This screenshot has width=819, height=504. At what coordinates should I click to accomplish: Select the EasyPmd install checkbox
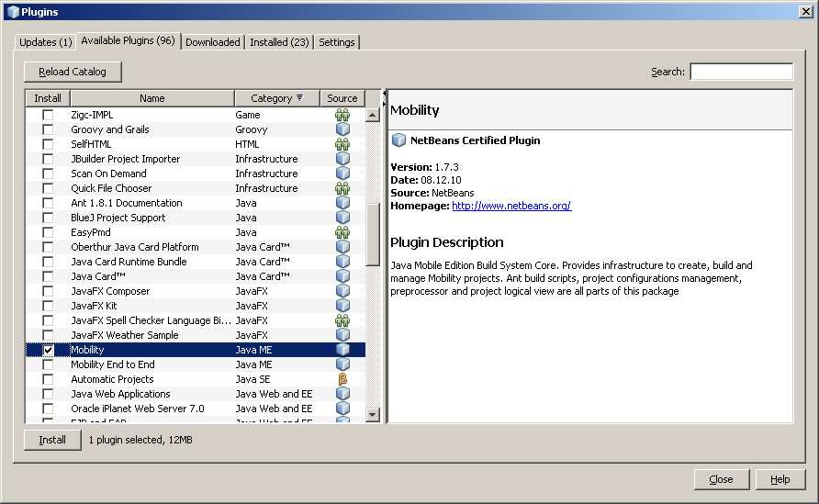[48, 232]
